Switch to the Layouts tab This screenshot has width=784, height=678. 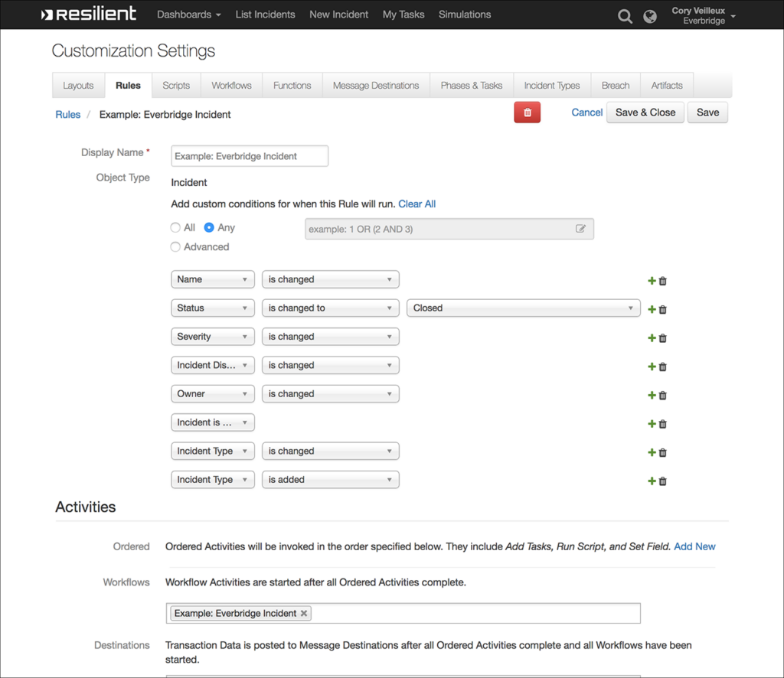coord(79,86)
